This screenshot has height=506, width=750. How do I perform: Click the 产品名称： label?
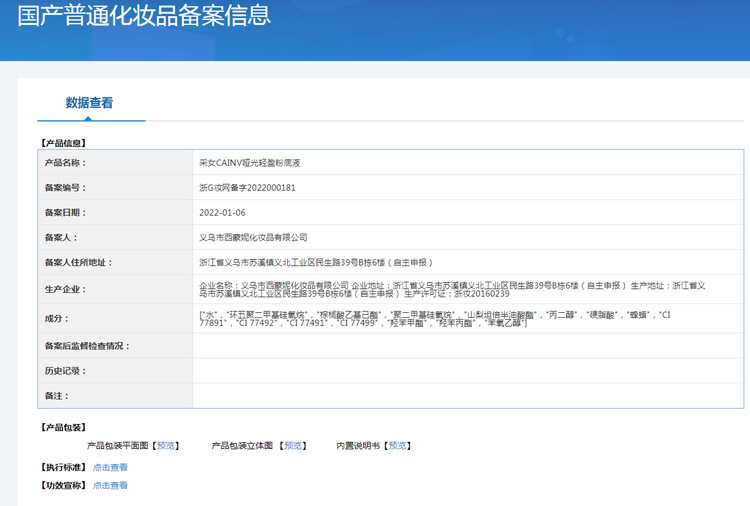click(66, 163)
